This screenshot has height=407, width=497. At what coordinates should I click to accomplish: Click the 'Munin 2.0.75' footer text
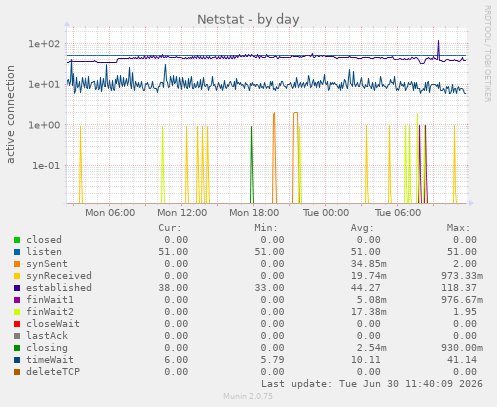(x=248, y=396)
